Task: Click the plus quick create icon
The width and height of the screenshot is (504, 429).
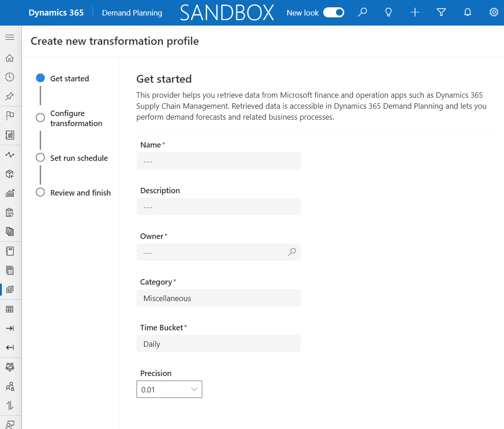Action: coord(415,12)
